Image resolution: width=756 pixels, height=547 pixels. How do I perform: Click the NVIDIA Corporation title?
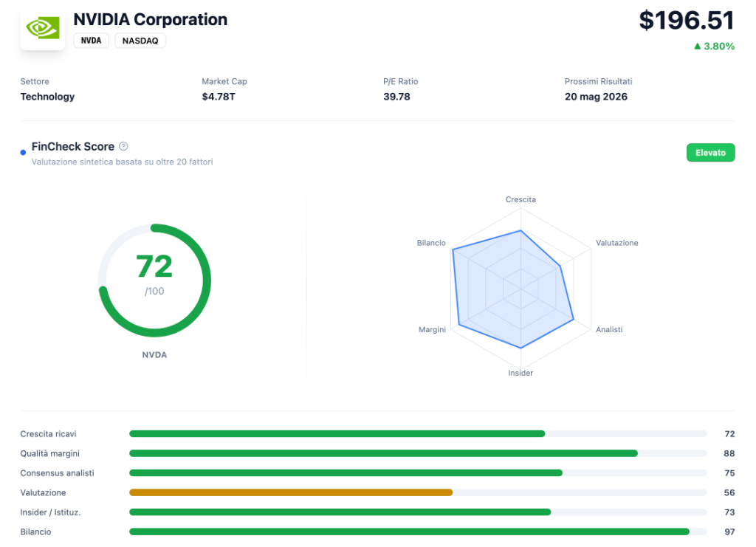pyautogui.click(x=151, y=19)
